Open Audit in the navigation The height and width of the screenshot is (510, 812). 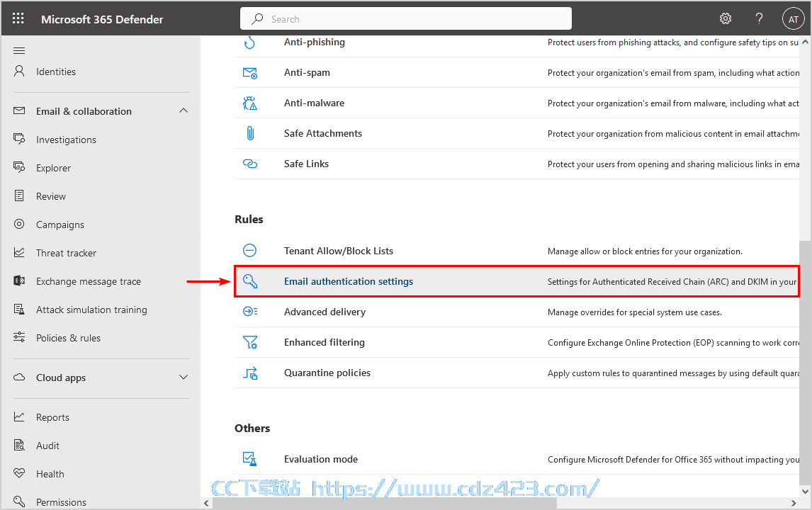[47, 446]
